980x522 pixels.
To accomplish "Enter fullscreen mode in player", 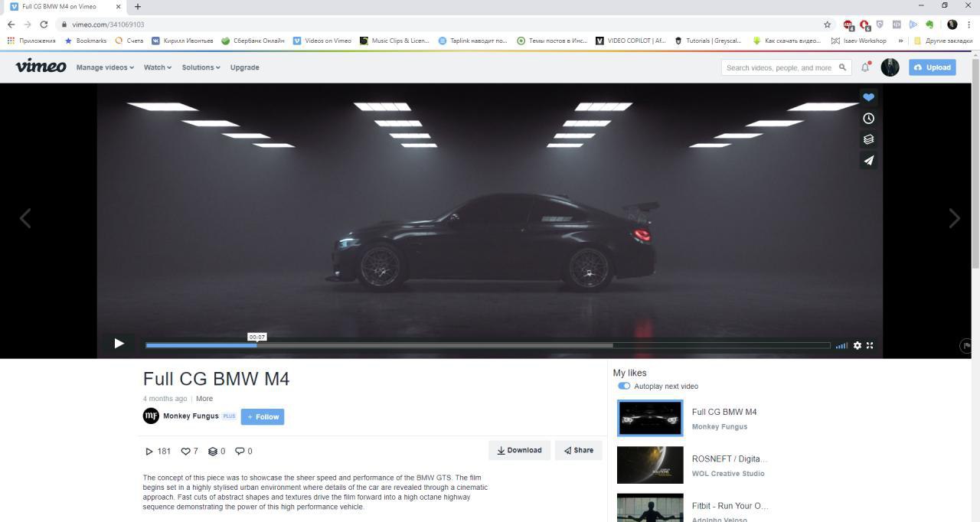I will coord(870,345).
